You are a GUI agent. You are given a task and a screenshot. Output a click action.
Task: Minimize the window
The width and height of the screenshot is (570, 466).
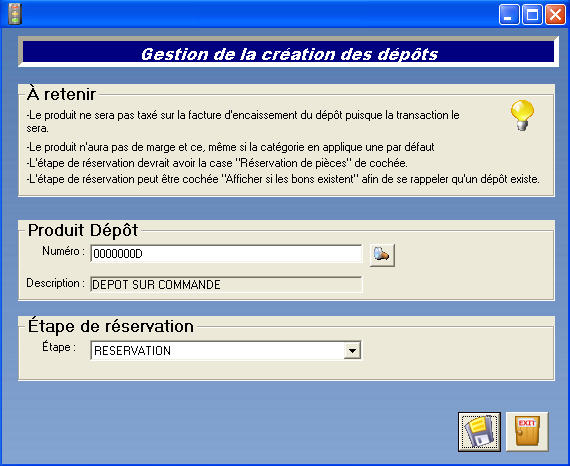coord(509,15)
